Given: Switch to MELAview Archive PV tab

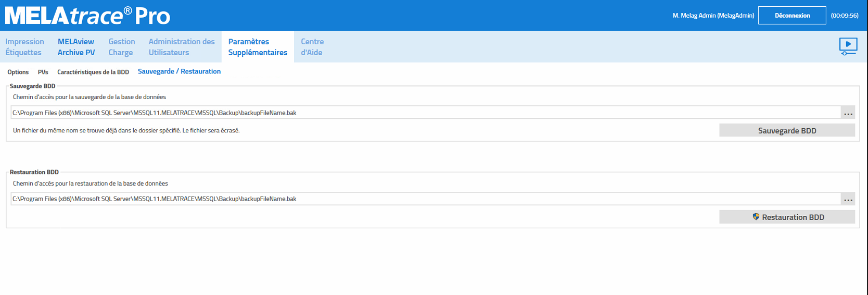Looking at the screenshot, I should [76, 47].
